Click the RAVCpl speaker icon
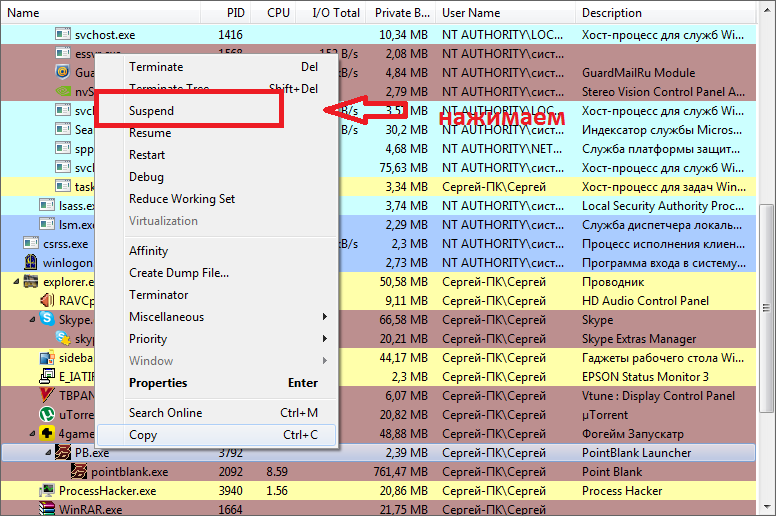Image resolution: width=776 pixels, height=516 pixels. [47, 300]
